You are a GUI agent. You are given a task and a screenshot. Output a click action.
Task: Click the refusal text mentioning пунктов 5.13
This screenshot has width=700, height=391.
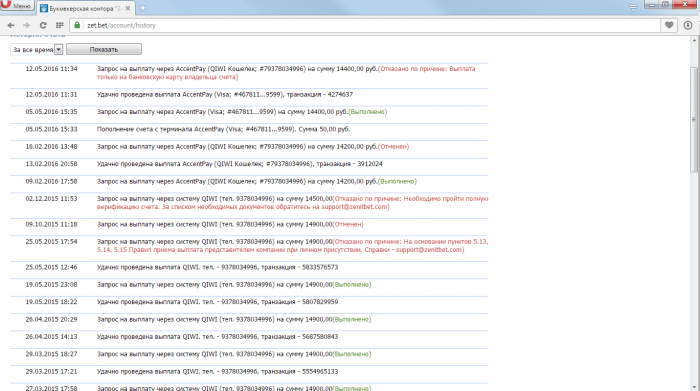click(x=293, y=245)
